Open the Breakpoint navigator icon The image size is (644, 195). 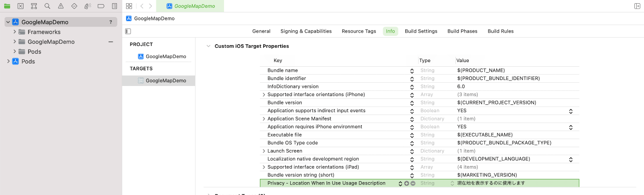[101, 6]
